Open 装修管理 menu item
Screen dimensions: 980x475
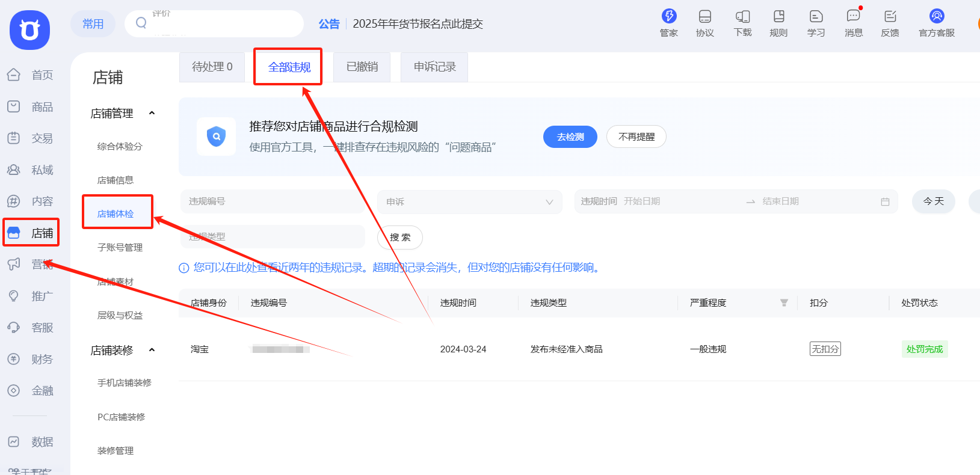(x=116, y=451)
